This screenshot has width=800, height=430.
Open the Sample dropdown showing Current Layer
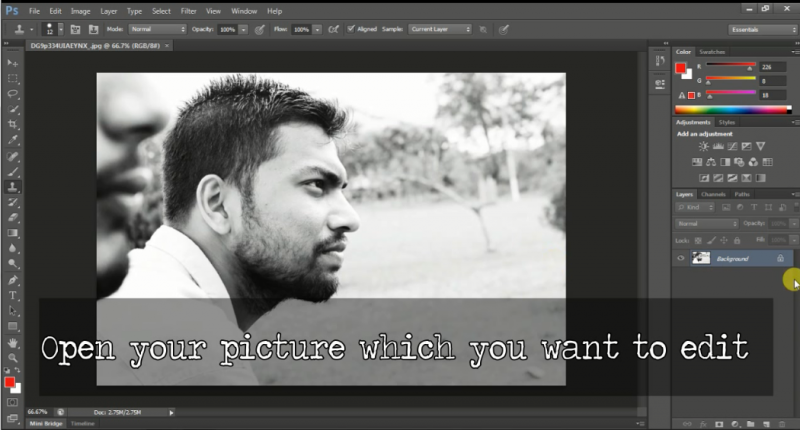pyautogui.click(x=439, y=29)
